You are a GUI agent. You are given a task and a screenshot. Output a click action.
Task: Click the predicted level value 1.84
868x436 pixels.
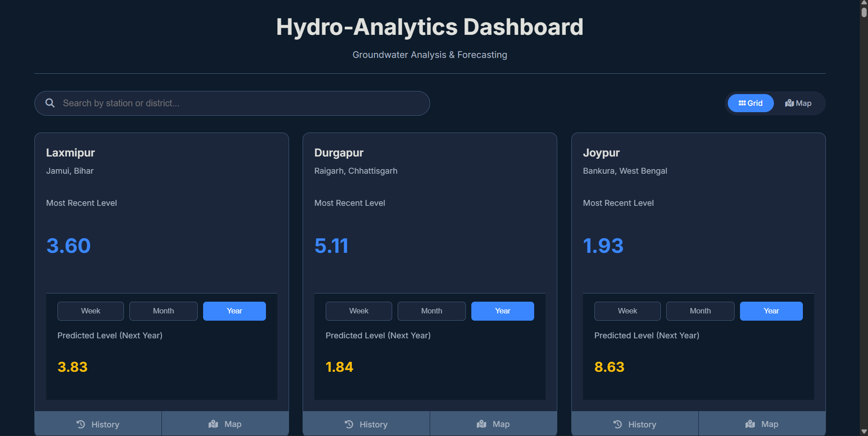point(339,367)
